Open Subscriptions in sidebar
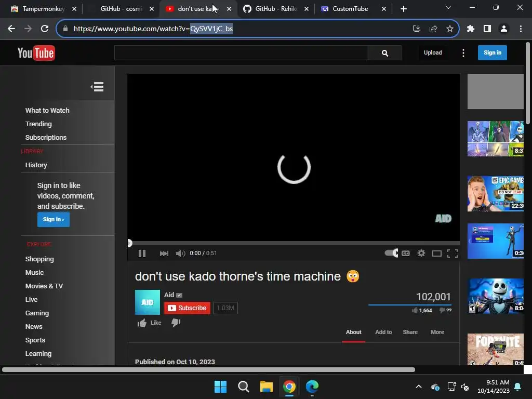Image resolution: width=532 pixels, height=399 pixels. 46,137
